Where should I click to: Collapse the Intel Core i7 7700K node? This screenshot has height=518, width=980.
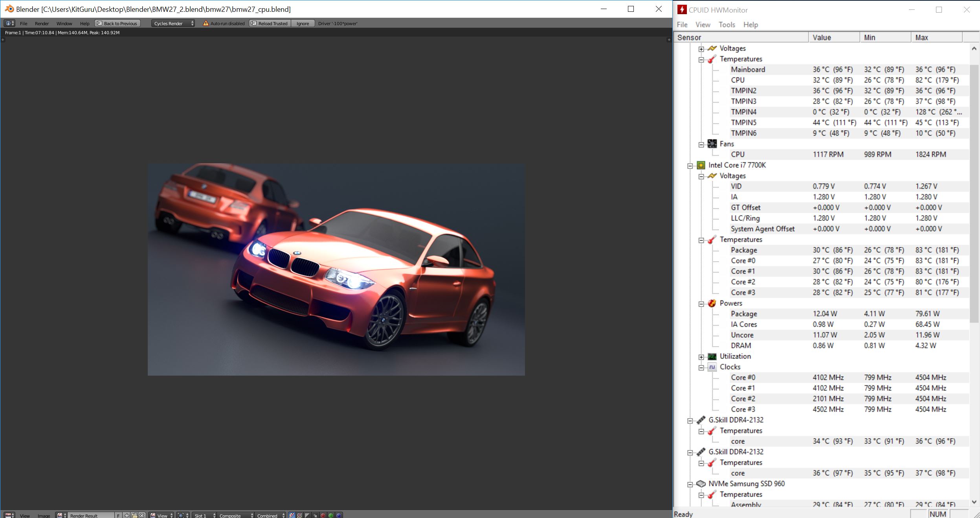[x=690, y=166]
